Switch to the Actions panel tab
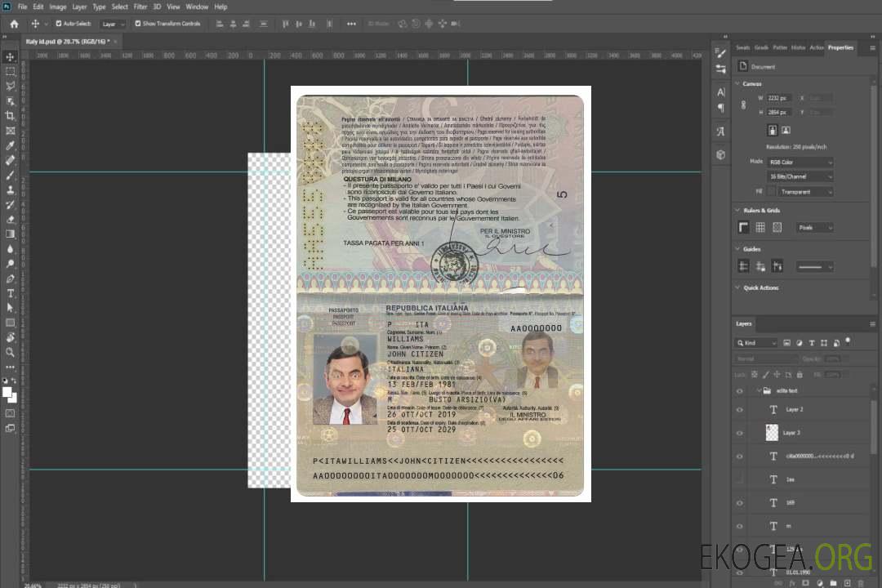 (x=817, y=48)
